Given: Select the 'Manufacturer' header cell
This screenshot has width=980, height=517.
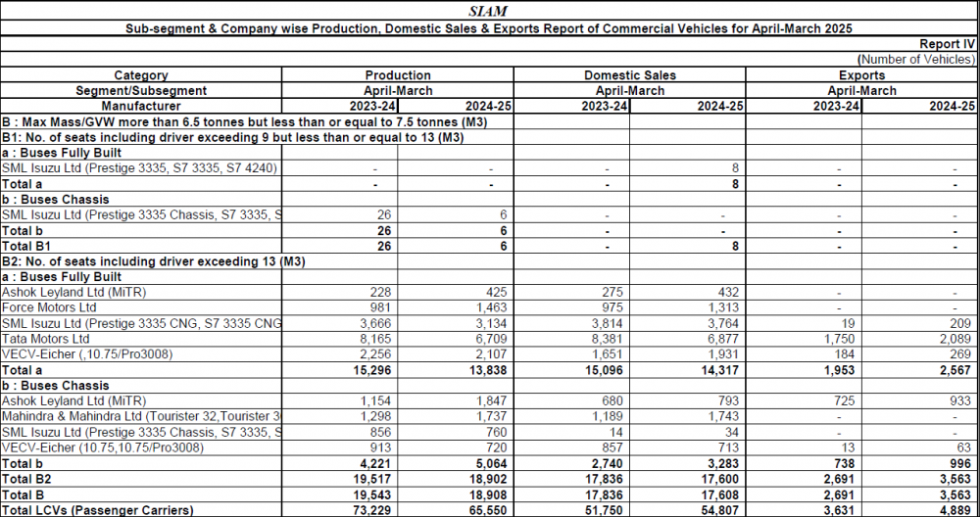Looking at the screenshot, I should (141, 106).
